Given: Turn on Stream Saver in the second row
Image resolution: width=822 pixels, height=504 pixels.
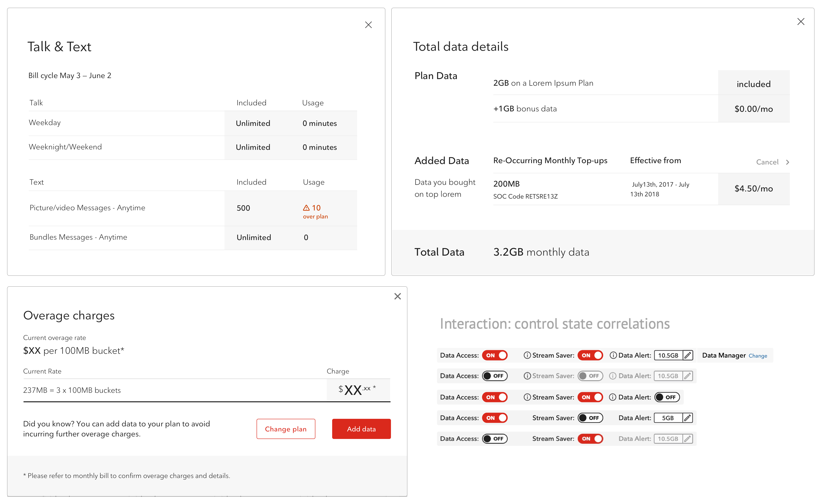Looking at the screenshot, I should tap(590, 376).
